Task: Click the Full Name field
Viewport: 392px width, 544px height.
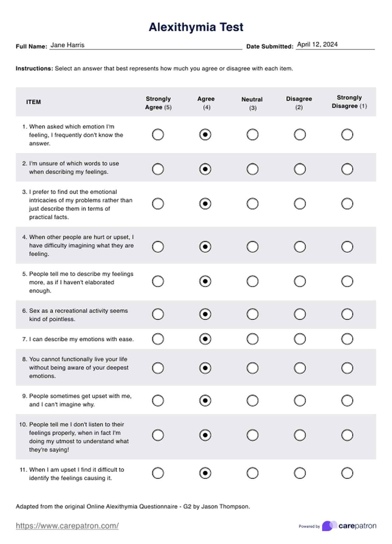Action: click(x=146, y=45)
